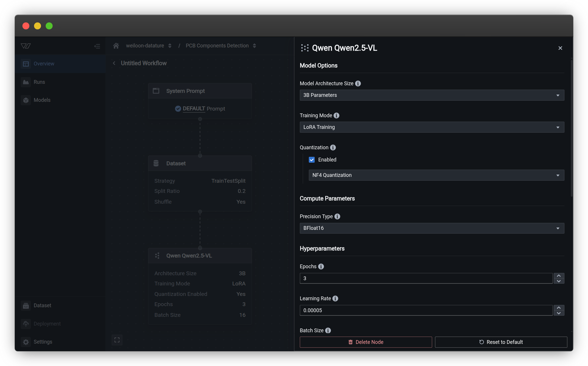The image size is (588, 366).
Task: Expand the NF4 Quantization dropdown
Action: pyautogui.click(x=436, y=175)
